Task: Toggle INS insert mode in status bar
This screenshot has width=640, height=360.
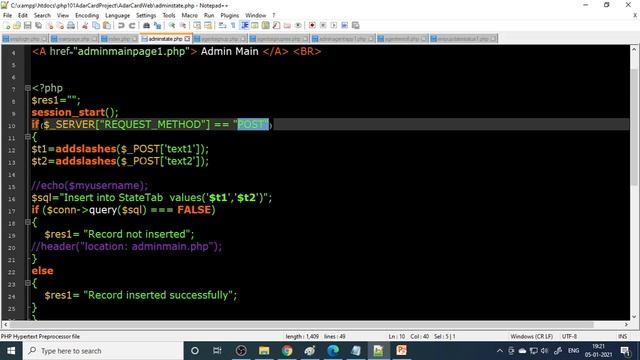Action: click(x=622, y=336)
